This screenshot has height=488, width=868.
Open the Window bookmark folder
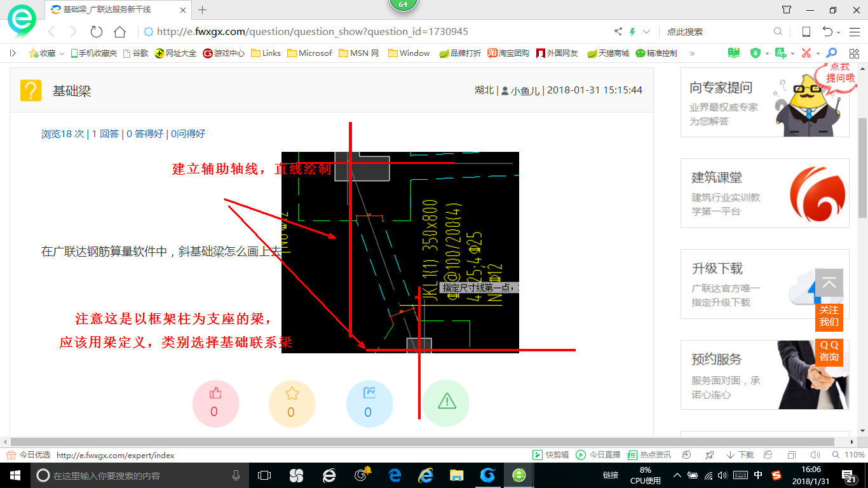(409, 53)
